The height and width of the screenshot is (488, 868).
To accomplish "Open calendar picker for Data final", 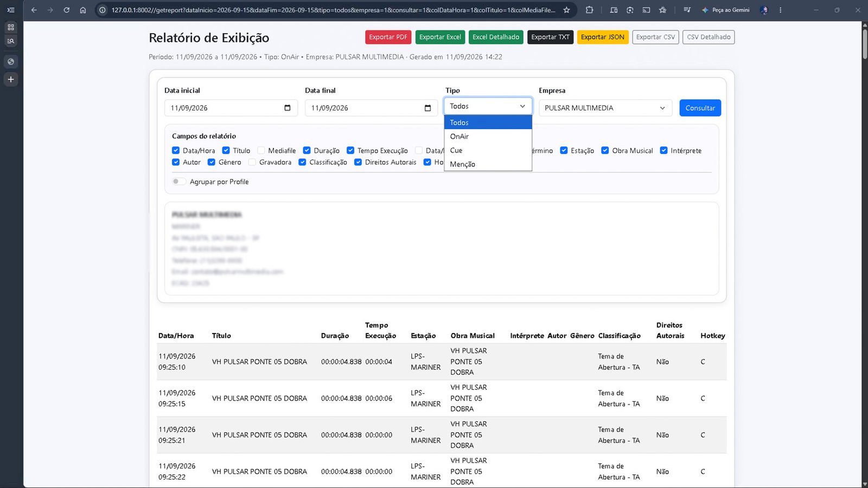I will click(428, 108).
